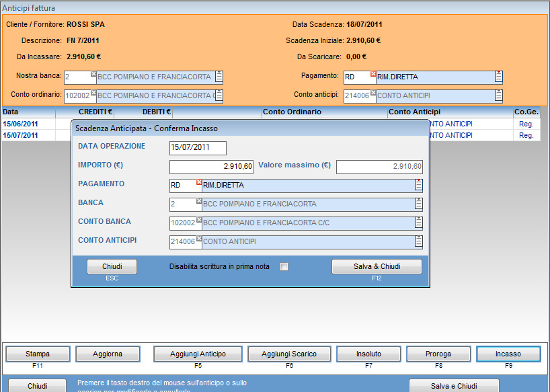Expand the header Conto anticipi selection list
Screen dimensions: 550x392
click(x=498, y=95)
